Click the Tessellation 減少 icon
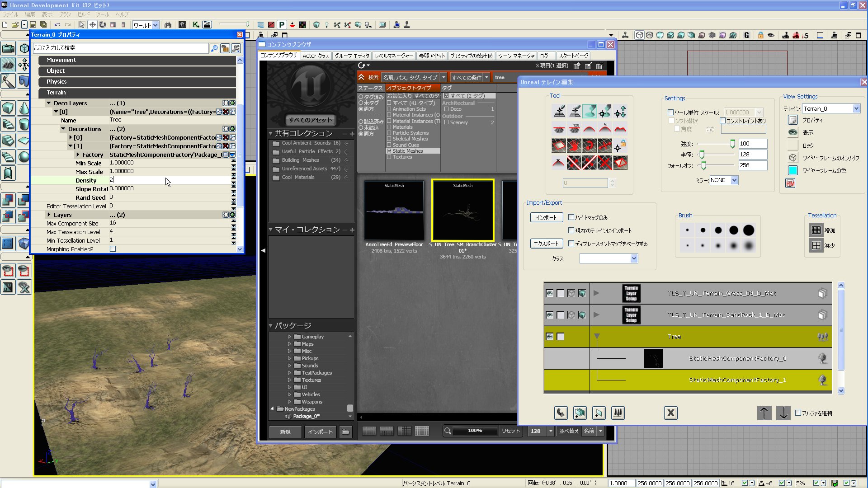868x488 pixels. click(x=816, y=245)
